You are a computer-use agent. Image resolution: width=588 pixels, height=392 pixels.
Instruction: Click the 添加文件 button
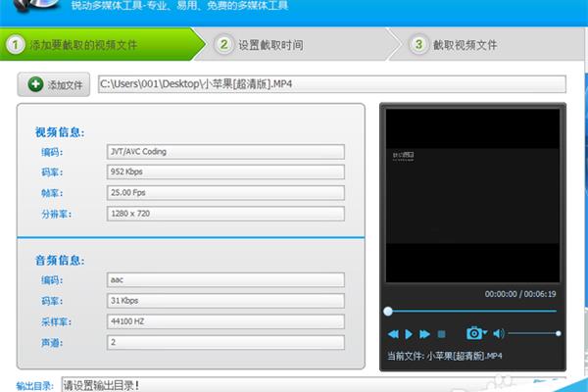(55, 84)
